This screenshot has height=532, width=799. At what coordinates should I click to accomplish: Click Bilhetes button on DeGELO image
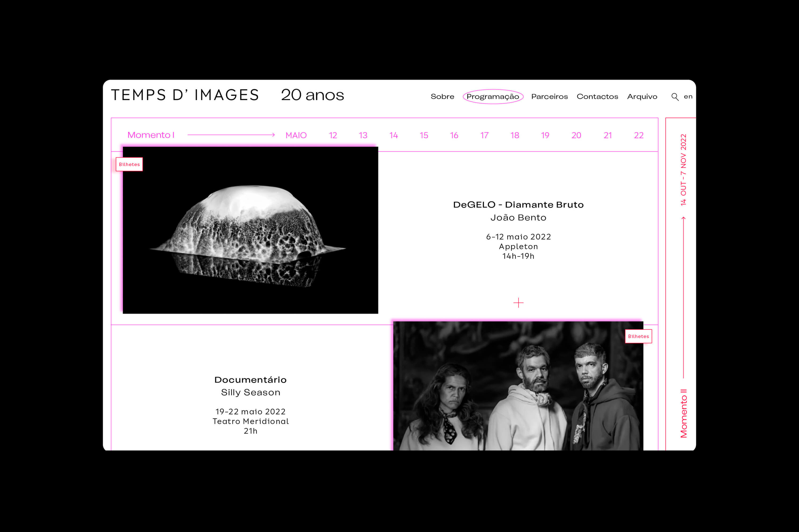coord(129,164)
